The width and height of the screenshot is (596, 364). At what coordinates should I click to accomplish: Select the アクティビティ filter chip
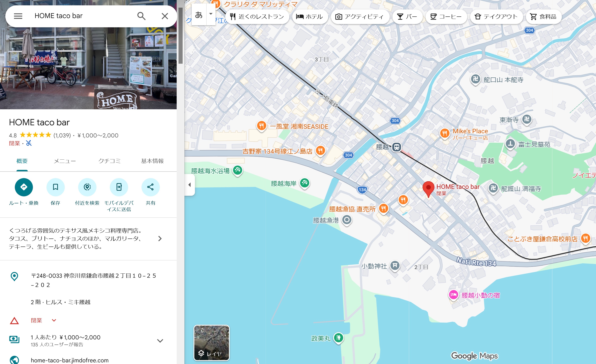(360, 17)
